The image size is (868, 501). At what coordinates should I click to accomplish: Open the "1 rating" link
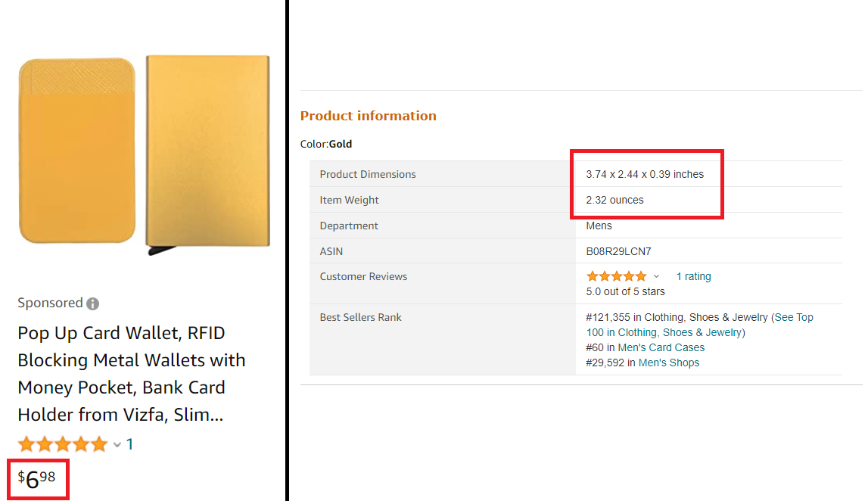click(693, 276)
